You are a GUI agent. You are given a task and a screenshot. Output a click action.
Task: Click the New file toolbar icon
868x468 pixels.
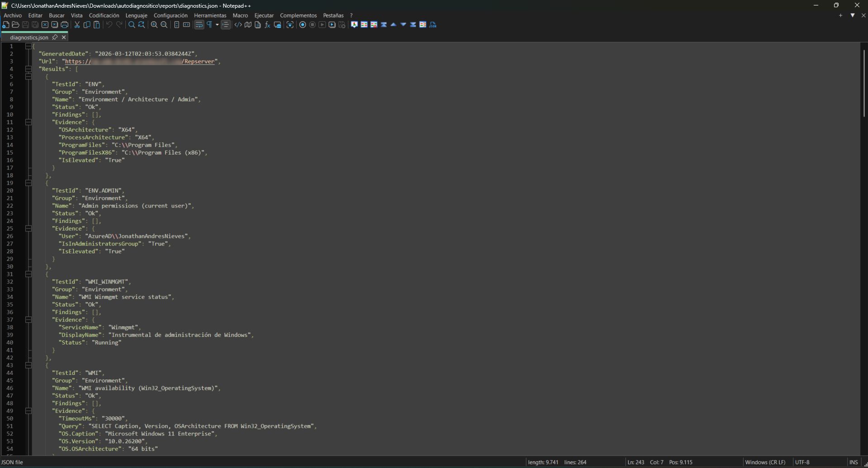pyautogui.click(x=6, y=25)
